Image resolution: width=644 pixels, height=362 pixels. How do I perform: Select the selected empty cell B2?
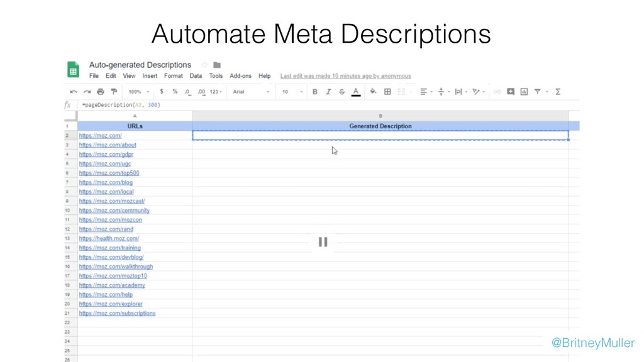click(380, 136)
